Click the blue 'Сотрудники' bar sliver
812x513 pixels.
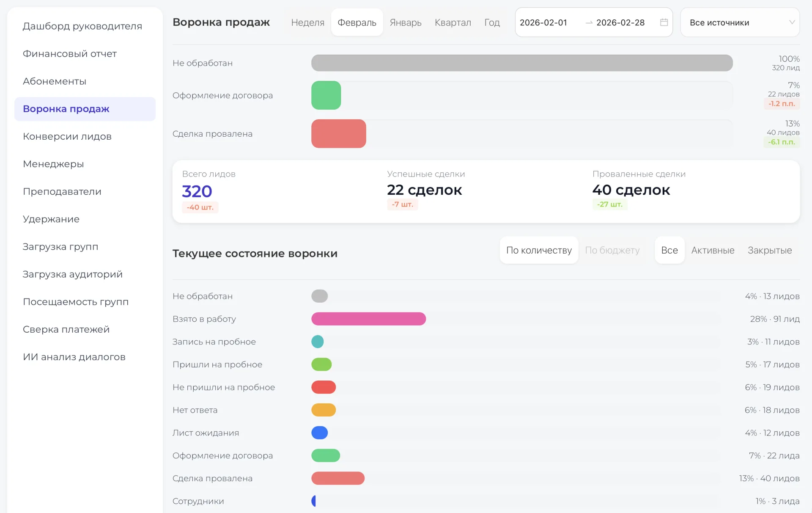[313, 501]
